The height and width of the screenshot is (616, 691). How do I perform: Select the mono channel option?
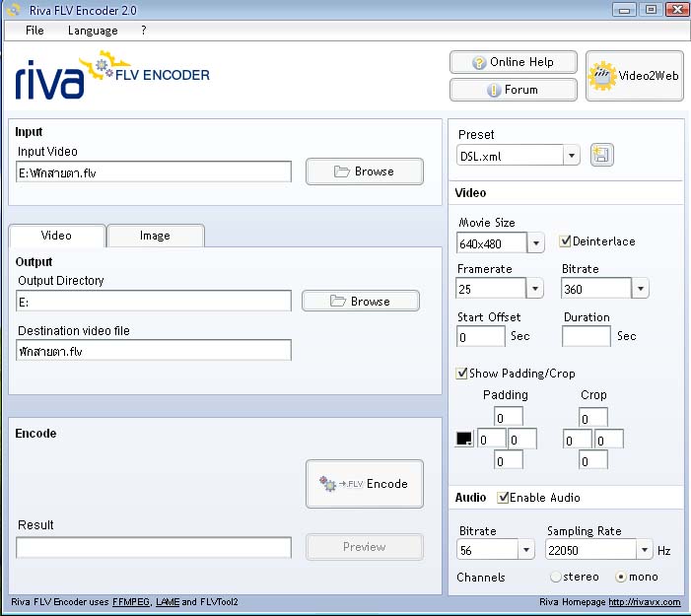tap(621, 577)
